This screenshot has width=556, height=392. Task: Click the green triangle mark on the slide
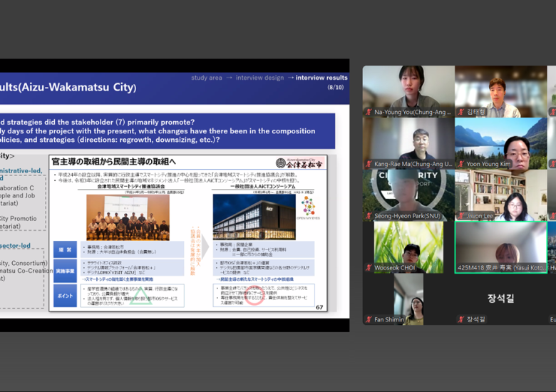click(141, 296)
